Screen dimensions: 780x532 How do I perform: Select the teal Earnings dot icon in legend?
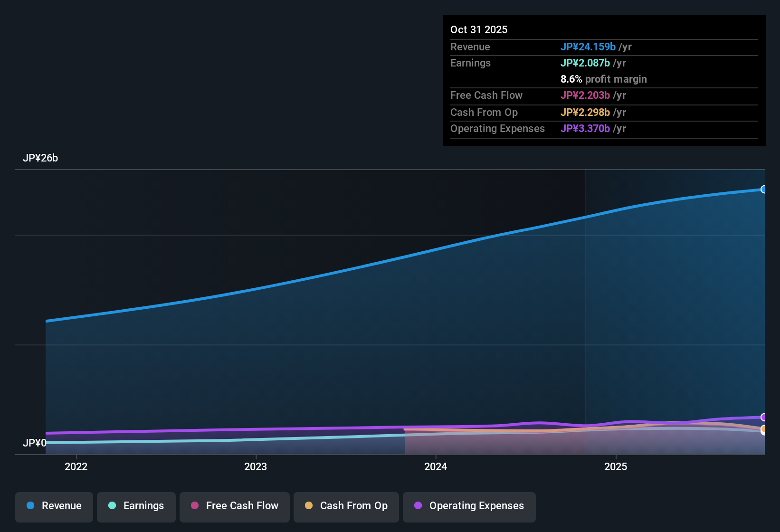[112, 506]
